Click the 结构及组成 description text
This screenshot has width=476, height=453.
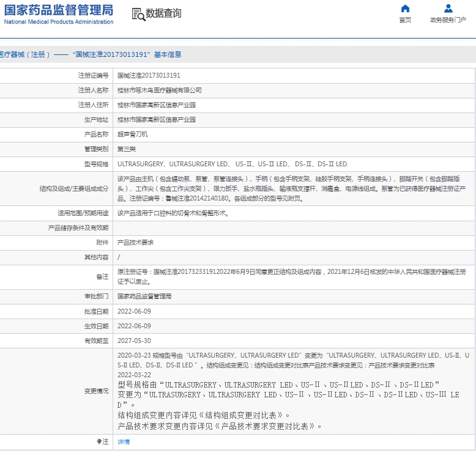point(291,189)
